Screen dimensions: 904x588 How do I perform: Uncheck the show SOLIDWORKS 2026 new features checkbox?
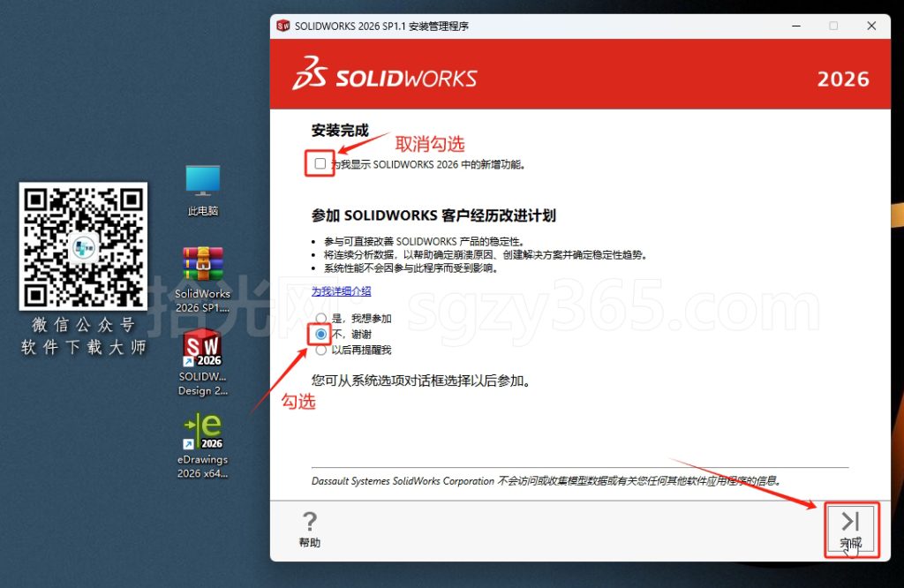point(319,163)
